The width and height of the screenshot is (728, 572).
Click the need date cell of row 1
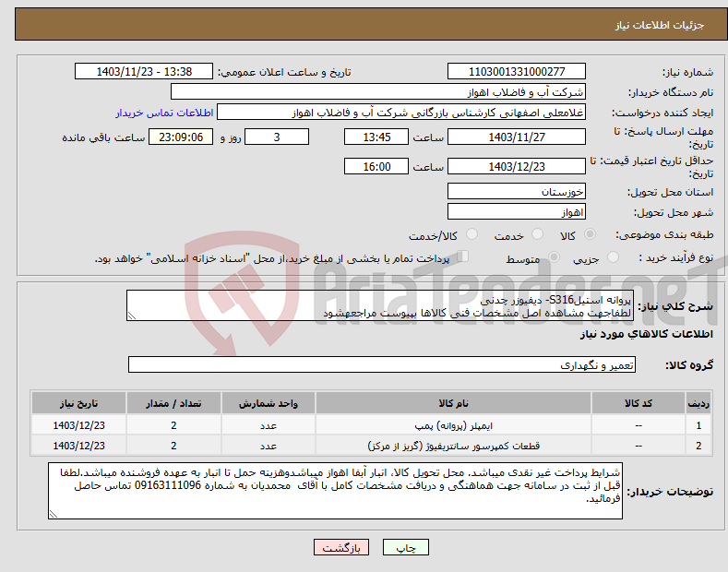click(79, 425)
